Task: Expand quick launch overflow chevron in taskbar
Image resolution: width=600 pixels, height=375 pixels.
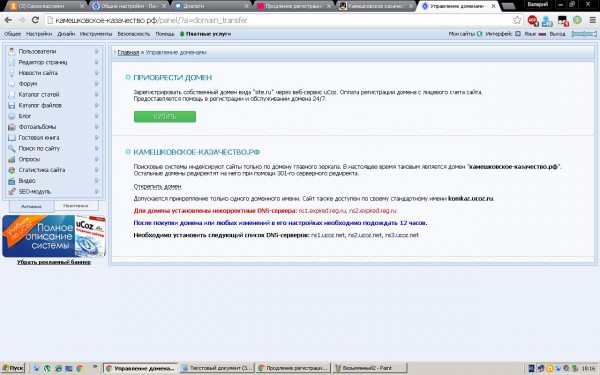Action: coord(95,367)
